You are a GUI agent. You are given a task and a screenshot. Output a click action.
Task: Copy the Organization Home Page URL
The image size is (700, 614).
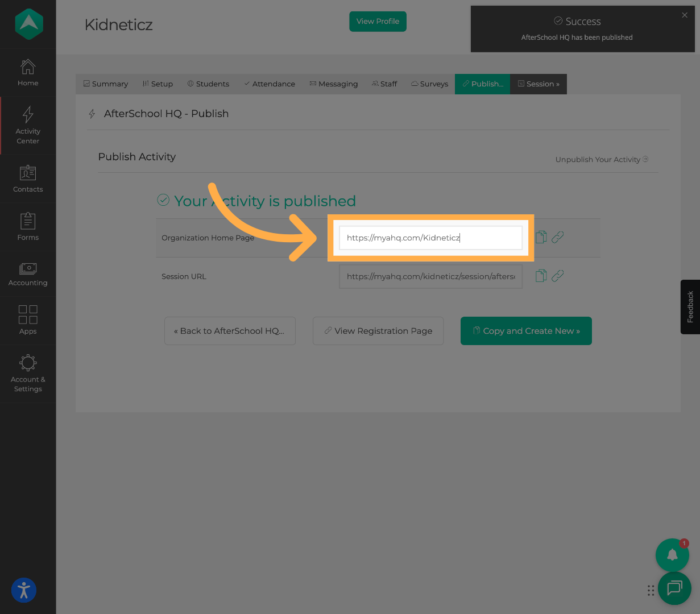[541, 237]
